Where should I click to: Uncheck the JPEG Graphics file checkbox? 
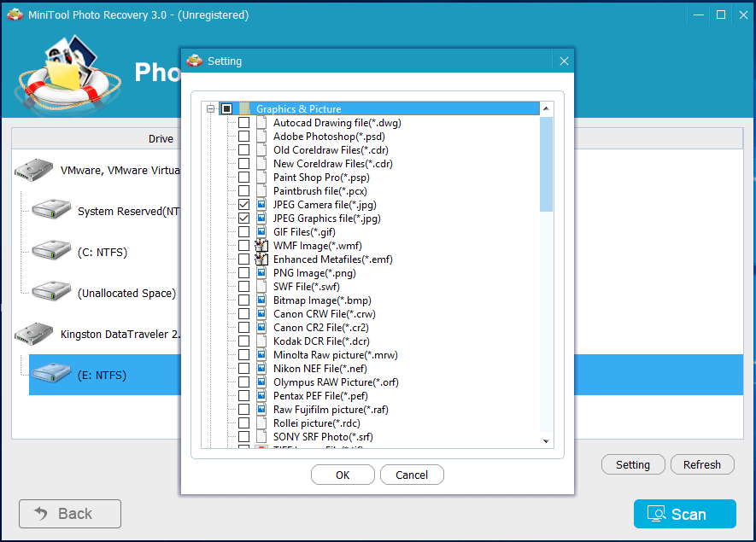(244, 219)
